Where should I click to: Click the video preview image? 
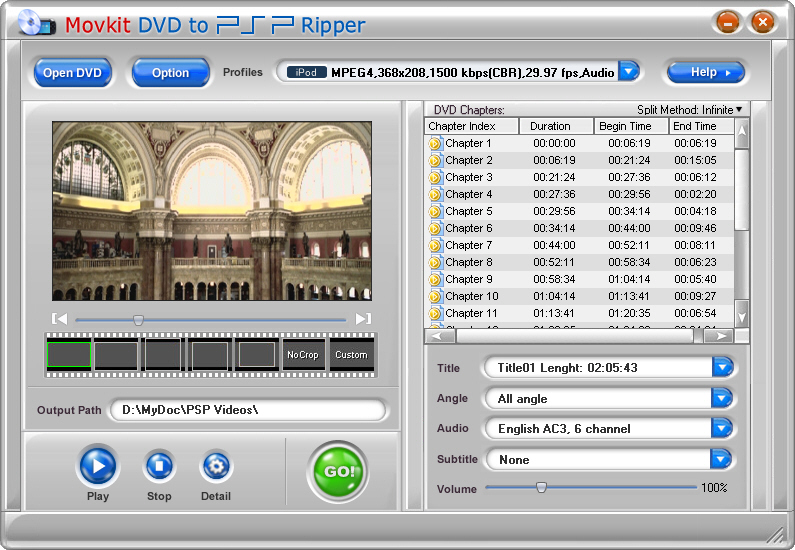212,211
